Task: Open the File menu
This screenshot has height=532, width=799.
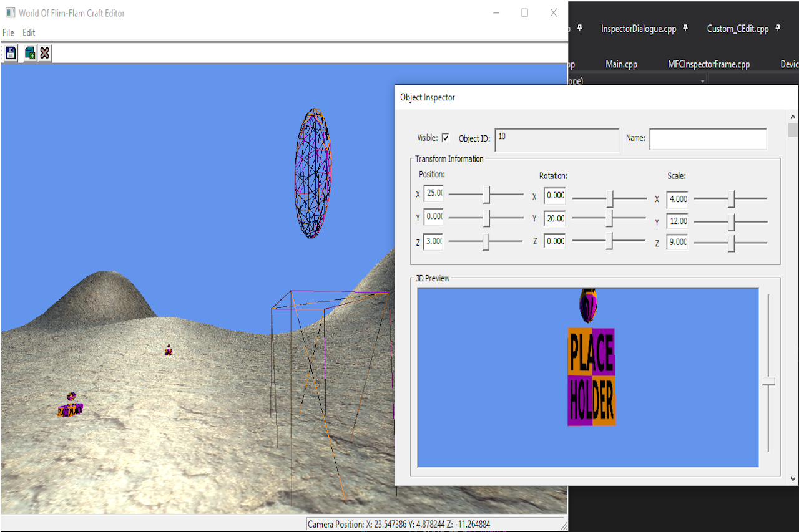Action: 8,32
